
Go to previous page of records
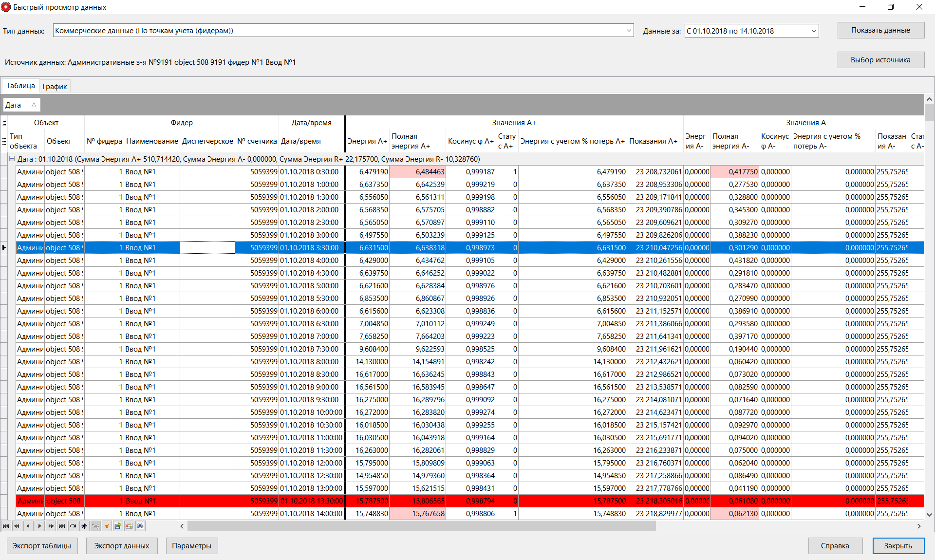[17, 526]
